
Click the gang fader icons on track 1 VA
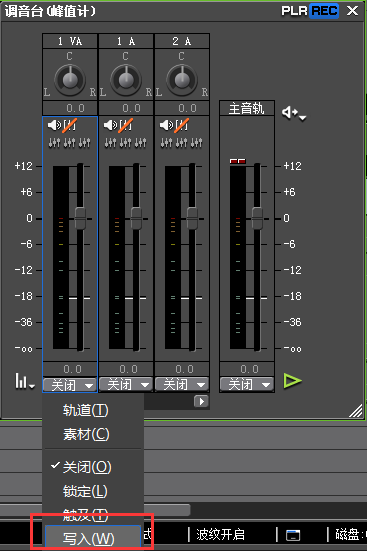tap(69, 142)
